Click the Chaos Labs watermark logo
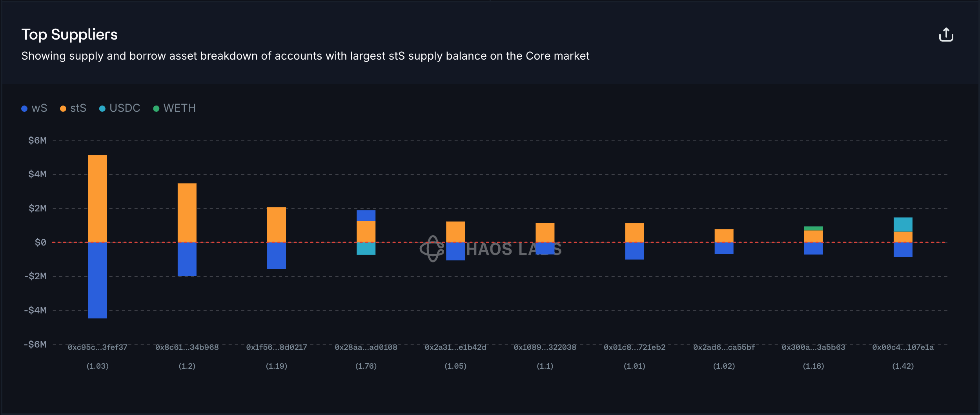 click(x=432, y=249)
